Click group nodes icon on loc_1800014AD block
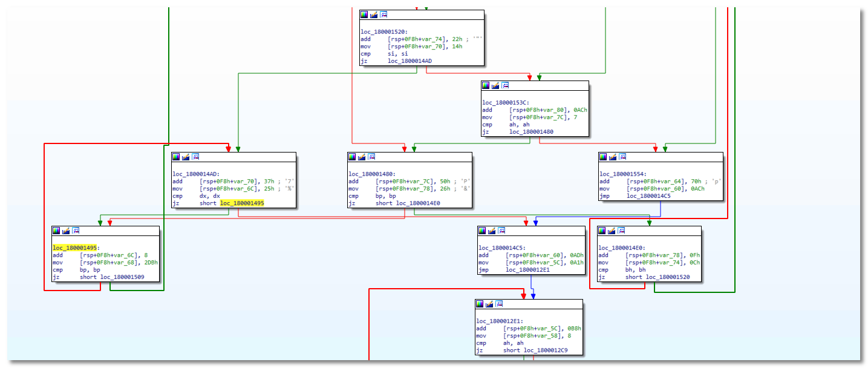 pos(196,157)
